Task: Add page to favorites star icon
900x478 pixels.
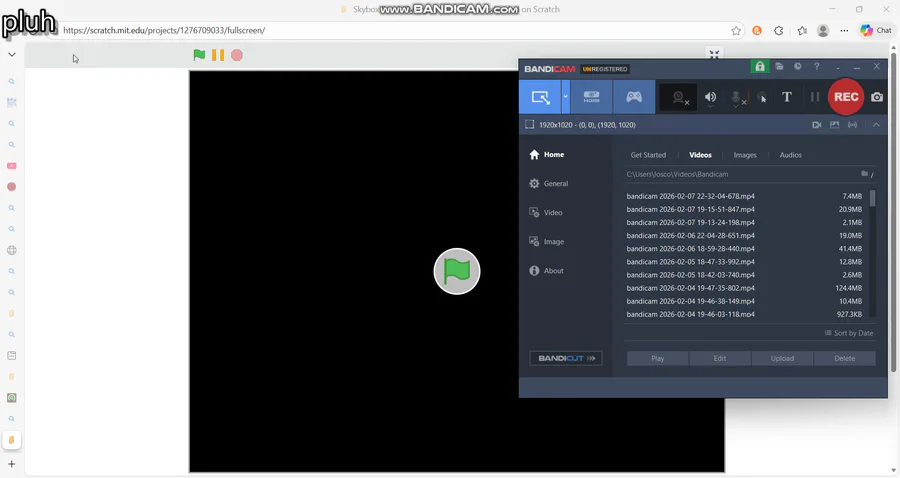Action: (736, 31)
